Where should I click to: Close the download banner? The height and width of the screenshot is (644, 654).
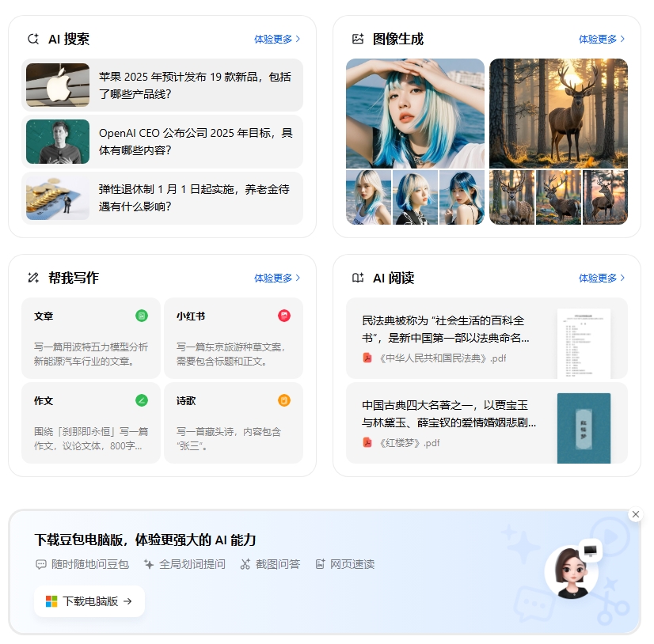tap(636, 514)
